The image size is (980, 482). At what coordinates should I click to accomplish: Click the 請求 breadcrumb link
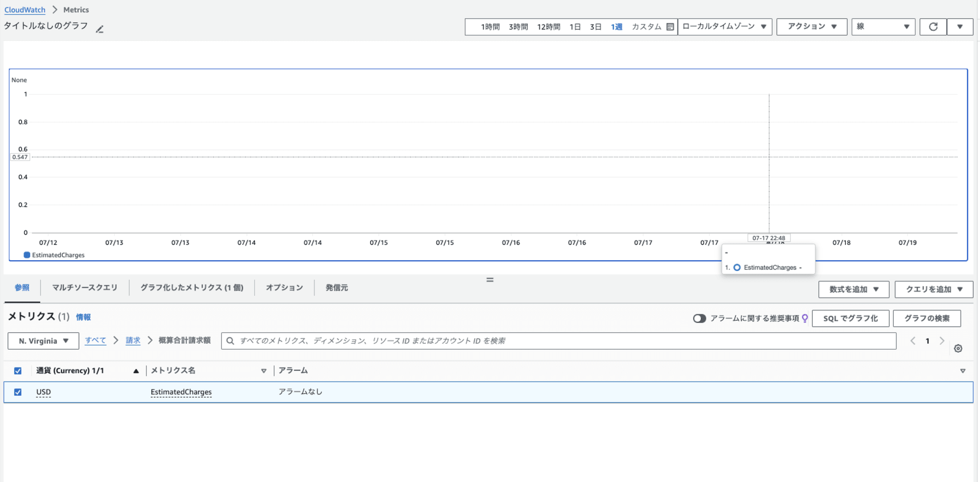pos(133,340)
